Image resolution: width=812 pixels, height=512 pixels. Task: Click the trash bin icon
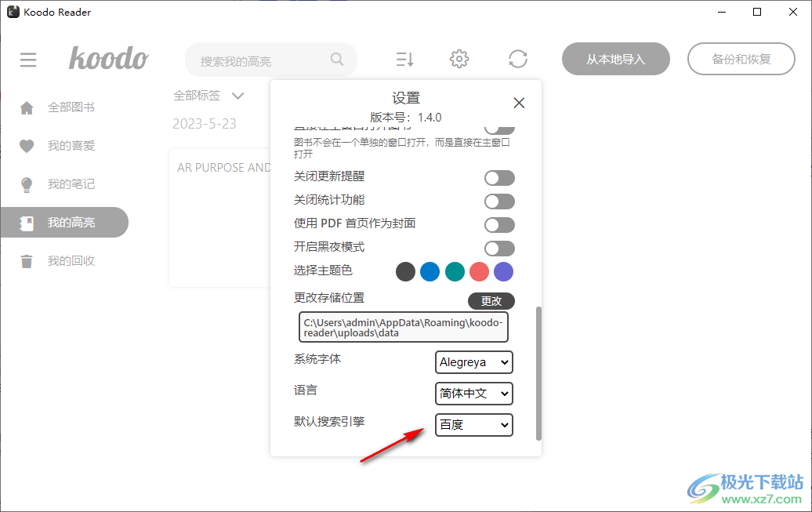[27, 261]
